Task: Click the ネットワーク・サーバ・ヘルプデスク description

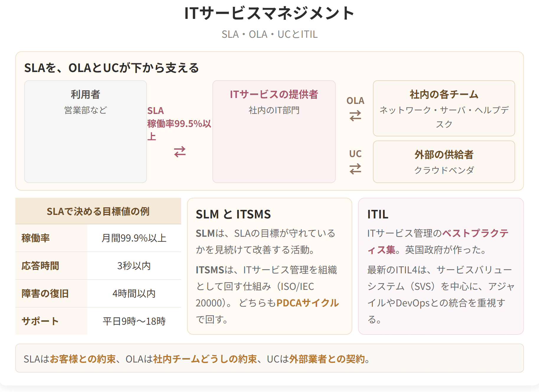Action: [x=444, y=117]
